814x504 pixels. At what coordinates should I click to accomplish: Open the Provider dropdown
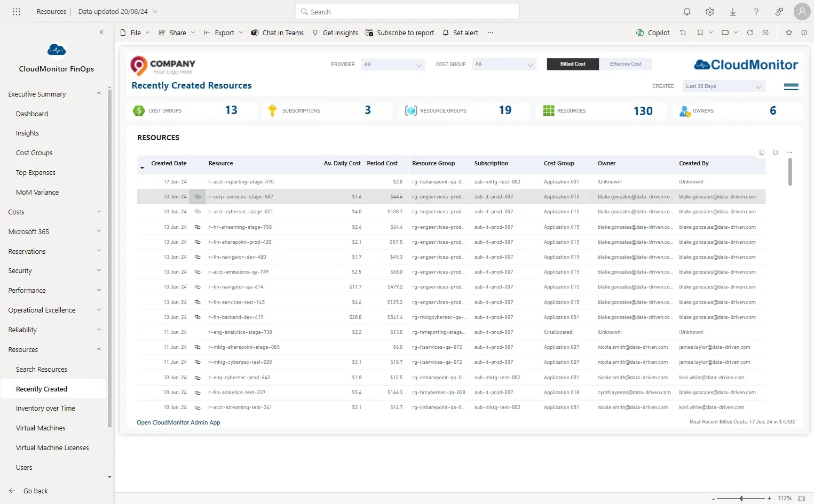click(393, 65)
